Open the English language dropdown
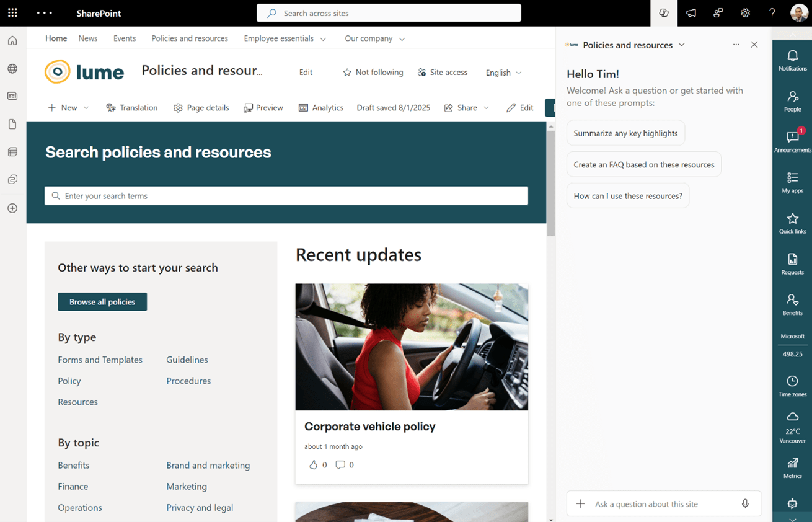The image size is (812, 522). click(x=503, y=73)
